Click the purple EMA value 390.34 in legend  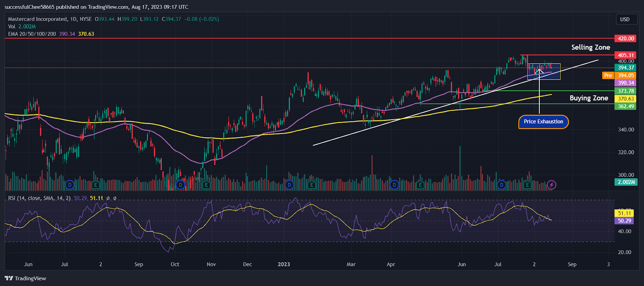pos(67,34)
